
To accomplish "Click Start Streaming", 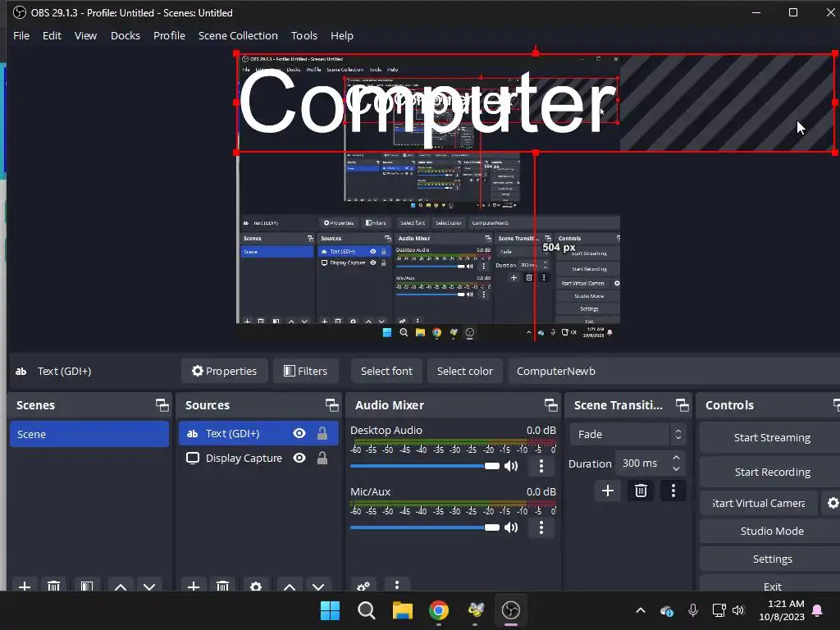I will (772, 438).
